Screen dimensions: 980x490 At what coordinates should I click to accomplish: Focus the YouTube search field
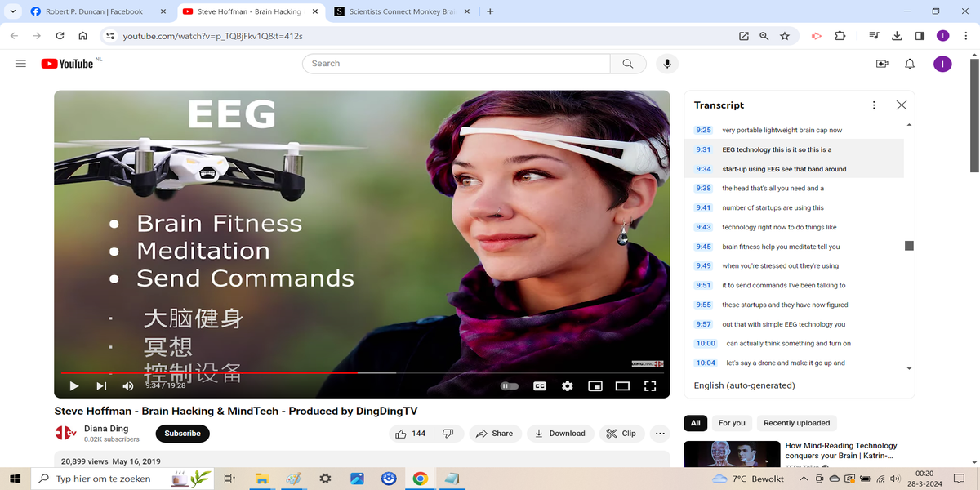pos(456,64)
